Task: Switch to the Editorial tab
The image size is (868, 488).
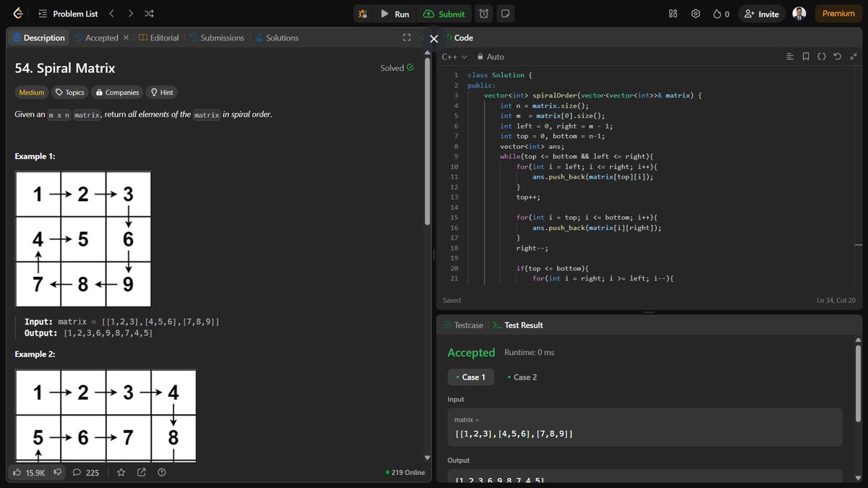Action: pyautogui.click(x=158, y=38)
